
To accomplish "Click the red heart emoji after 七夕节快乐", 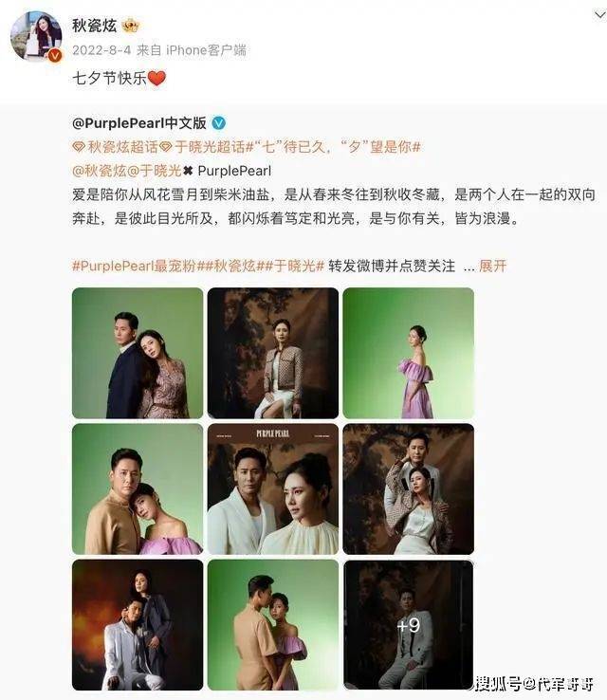I will (x=156, y=79).
